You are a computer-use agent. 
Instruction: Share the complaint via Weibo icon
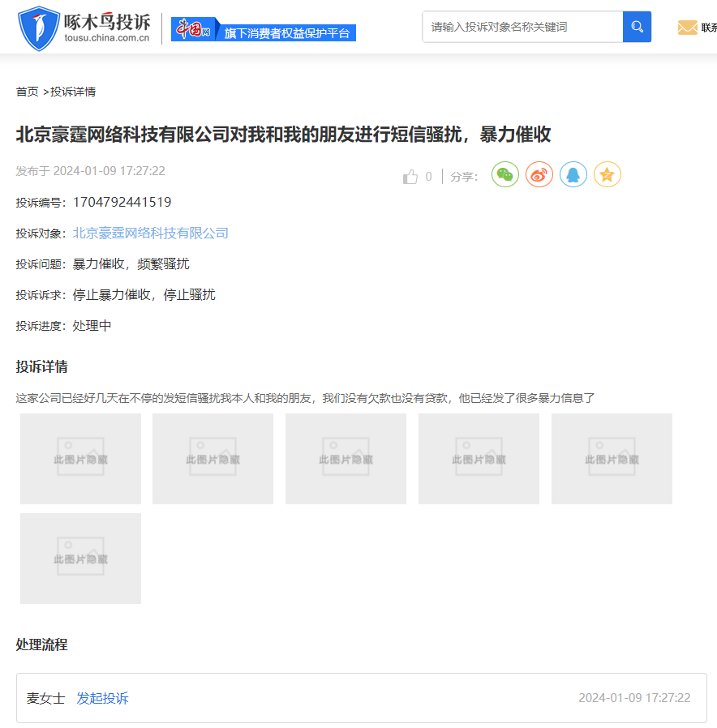[x=539, y=174]
